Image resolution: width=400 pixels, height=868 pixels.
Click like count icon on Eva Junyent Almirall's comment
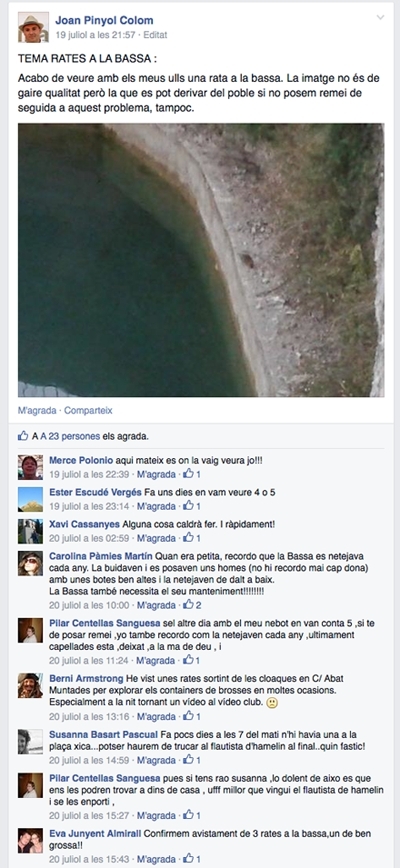(x=189, y=859)
